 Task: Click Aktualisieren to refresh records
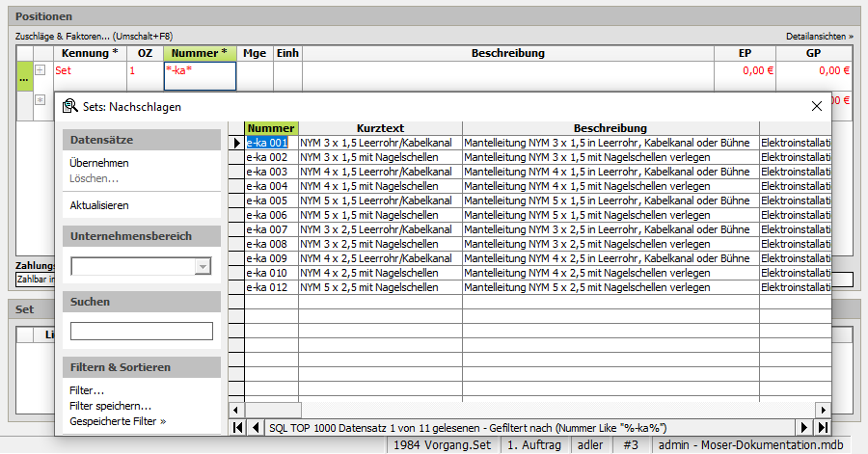(98, 205)
